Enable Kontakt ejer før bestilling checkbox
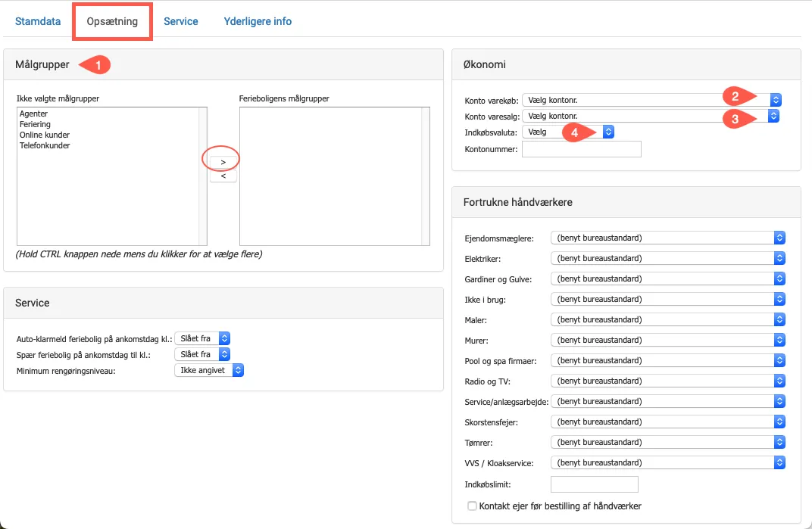 (x=473, y=506)
